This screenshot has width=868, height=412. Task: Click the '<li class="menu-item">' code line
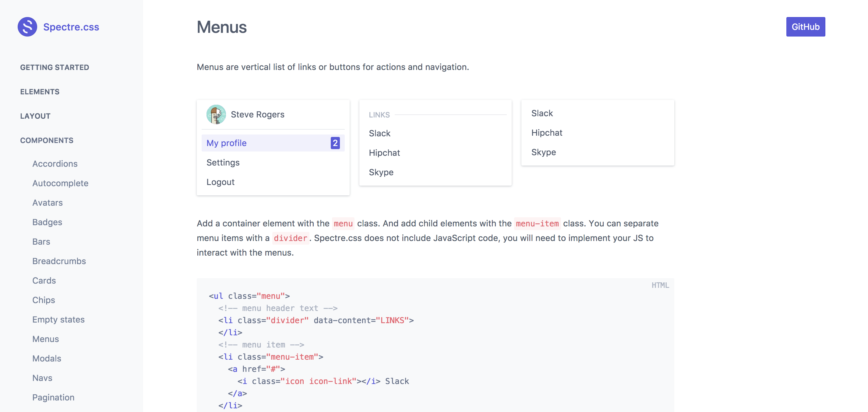[x=270, y=357]
